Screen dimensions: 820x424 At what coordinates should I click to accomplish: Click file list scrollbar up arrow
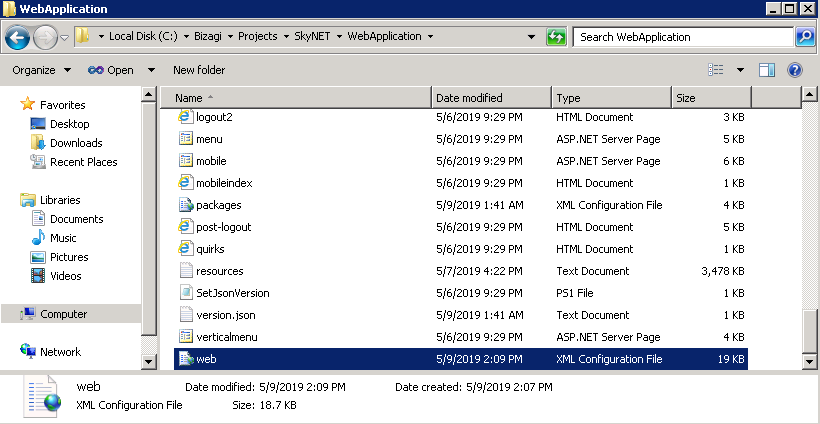click(x=809, y=95)
